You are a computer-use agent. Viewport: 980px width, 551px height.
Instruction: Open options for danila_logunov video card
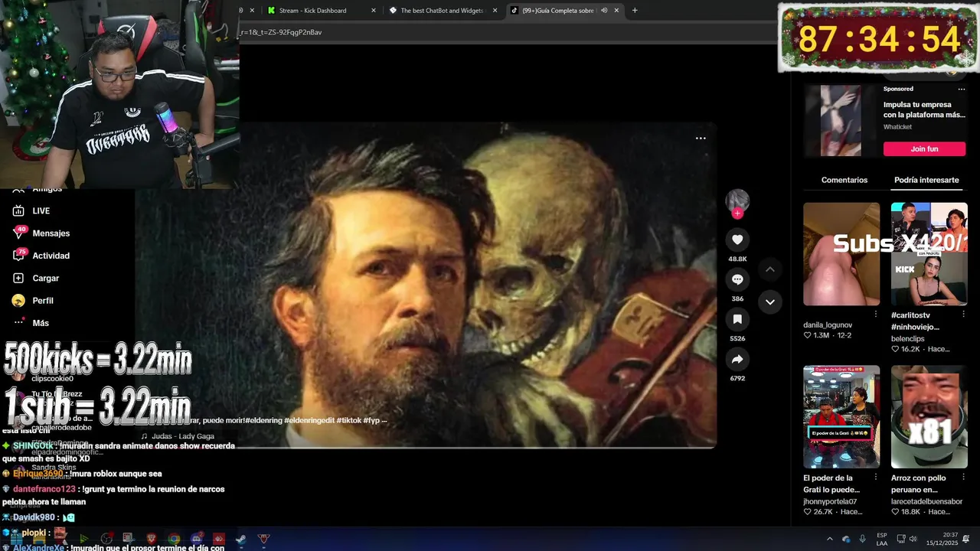[876, 314]
